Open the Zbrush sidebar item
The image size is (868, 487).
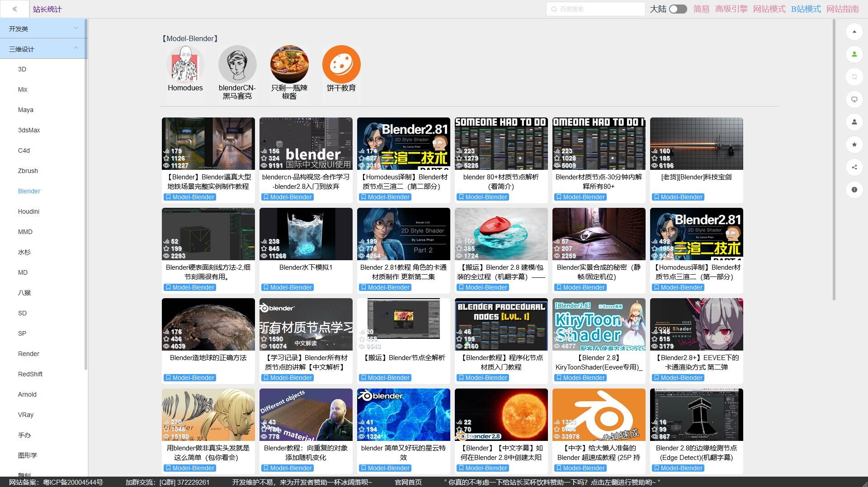point(28,171)
